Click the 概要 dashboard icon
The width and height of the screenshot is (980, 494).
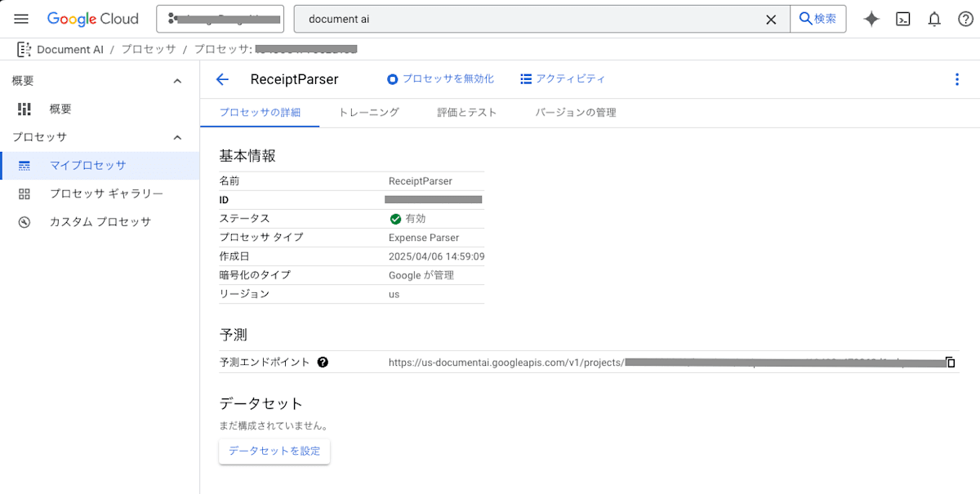[x=24, y=109]
